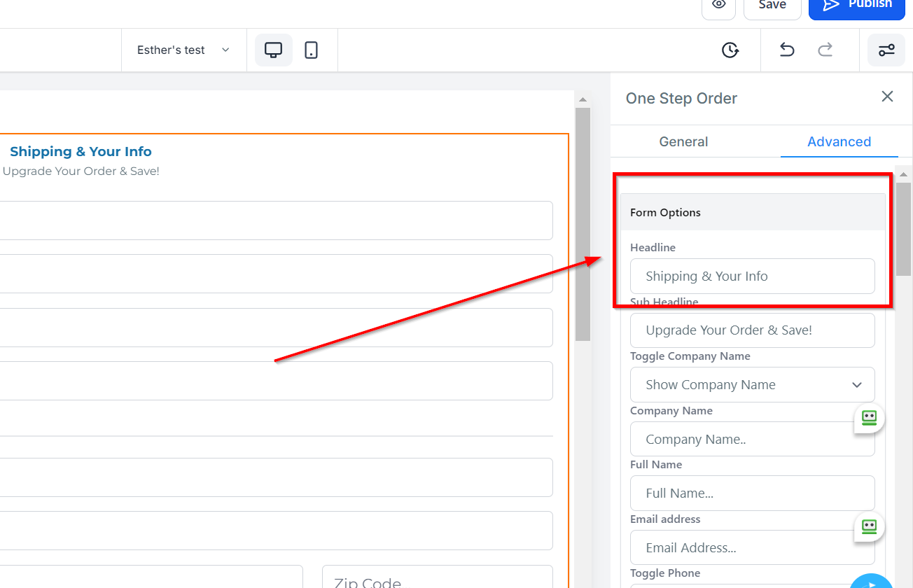Close the One Step Order panel

[887, 97]
